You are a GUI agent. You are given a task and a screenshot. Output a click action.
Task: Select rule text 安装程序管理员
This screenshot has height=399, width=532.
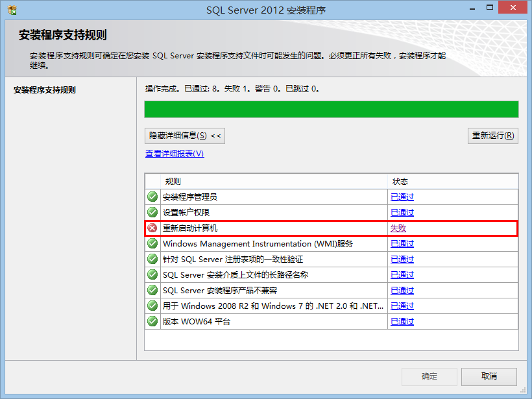tap(190, 197)
